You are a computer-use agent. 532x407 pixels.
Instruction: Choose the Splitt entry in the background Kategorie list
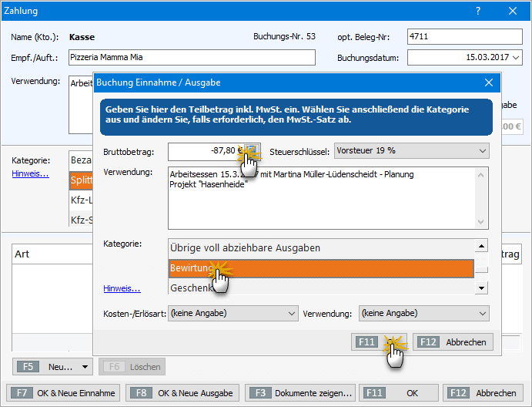click(81, 180)
